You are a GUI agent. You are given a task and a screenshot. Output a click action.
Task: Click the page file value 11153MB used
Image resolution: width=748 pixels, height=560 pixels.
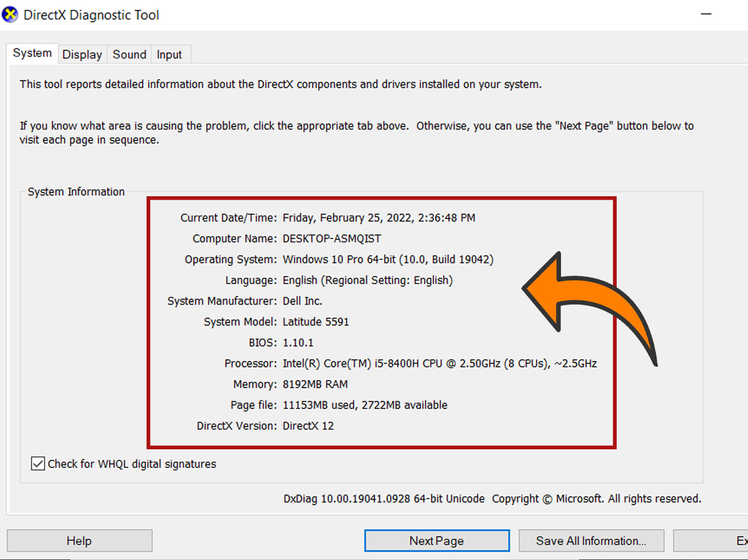point(365,405)
